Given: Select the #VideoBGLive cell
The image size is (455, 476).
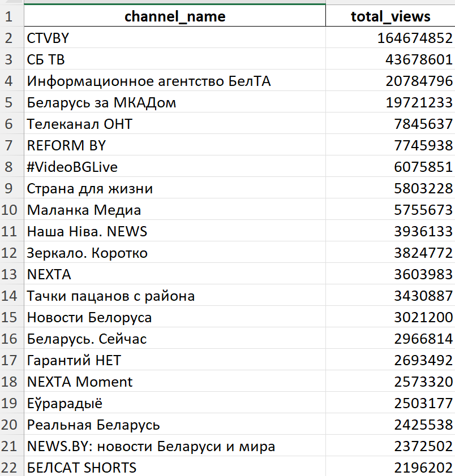Looking at the screenshot, I should click(174, 167).
